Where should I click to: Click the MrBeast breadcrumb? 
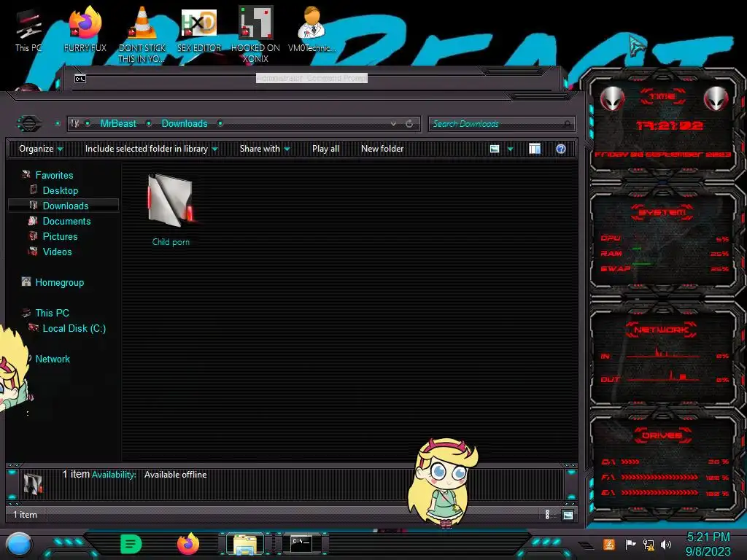pos(118,124)
